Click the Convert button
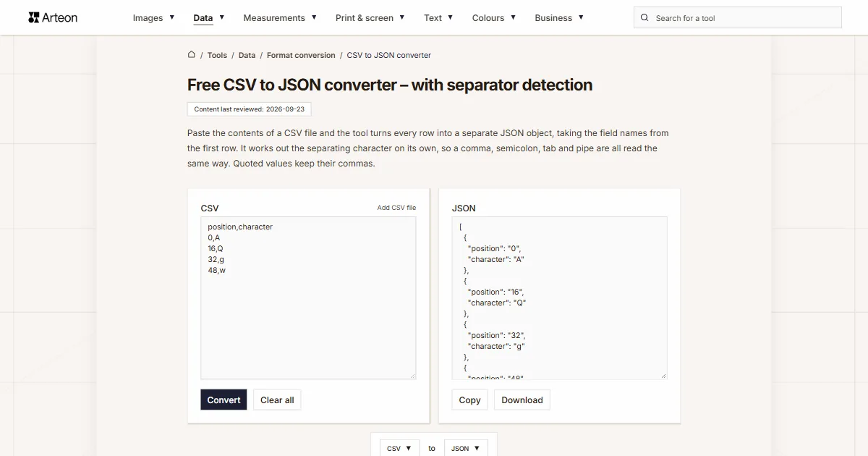Image resolution: width=868 pixels, height=456 pixels. point(224,400)
